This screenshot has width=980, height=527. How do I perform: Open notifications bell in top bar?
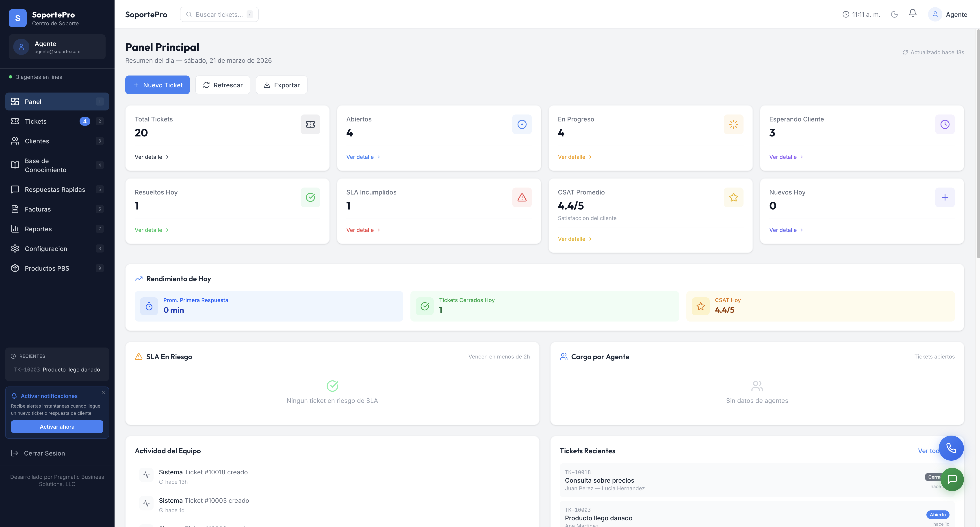(x=913, y=14)
